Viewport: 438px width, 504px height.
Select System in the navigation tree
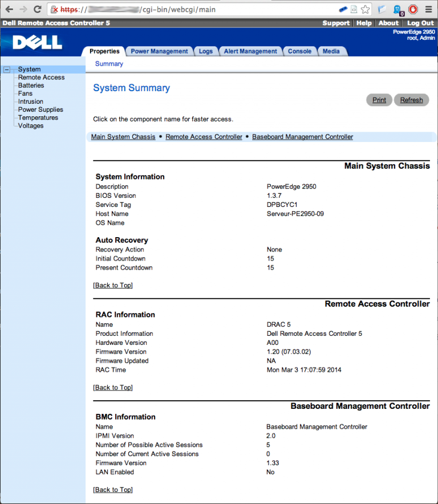click(x=29, y=69)
